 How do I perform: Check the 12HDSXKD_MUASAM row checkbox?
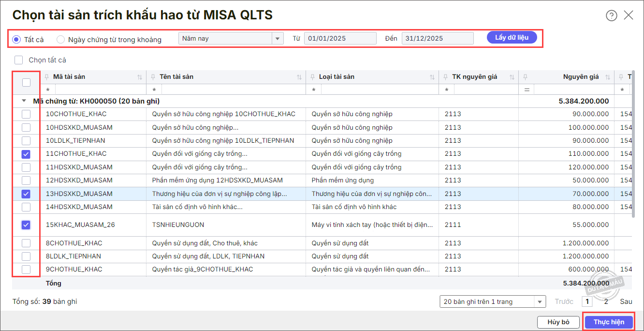tap(26, 180)
